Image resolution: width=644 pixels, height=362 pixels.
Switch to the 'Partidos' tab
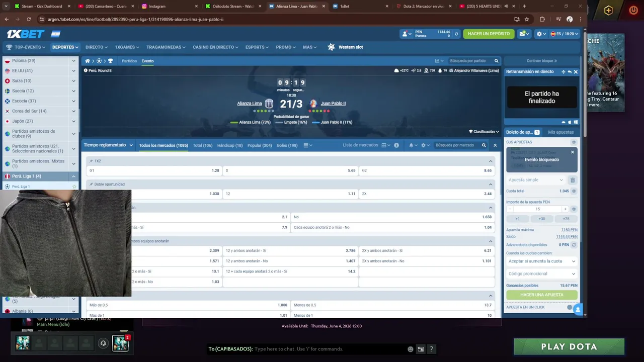click(129, 61)
